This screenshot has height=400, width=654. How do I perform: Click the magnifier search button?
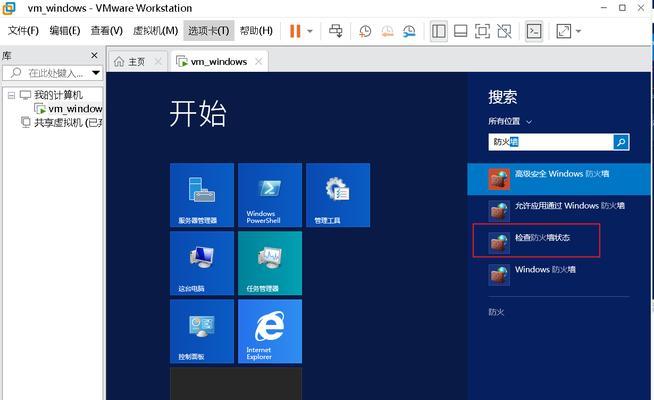[x=621, y=142]
